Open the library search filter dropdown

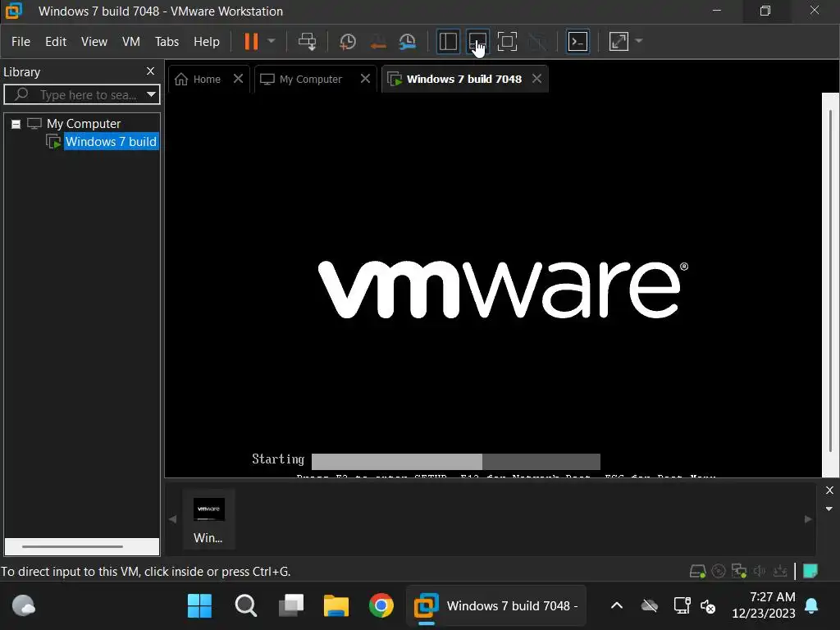(x=152, y=95)
